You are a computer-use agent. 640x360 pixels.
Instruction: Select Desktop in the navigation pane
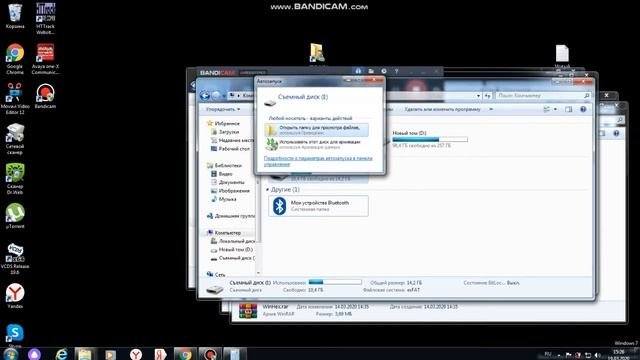pyautogui.click(x=231, y=149)
